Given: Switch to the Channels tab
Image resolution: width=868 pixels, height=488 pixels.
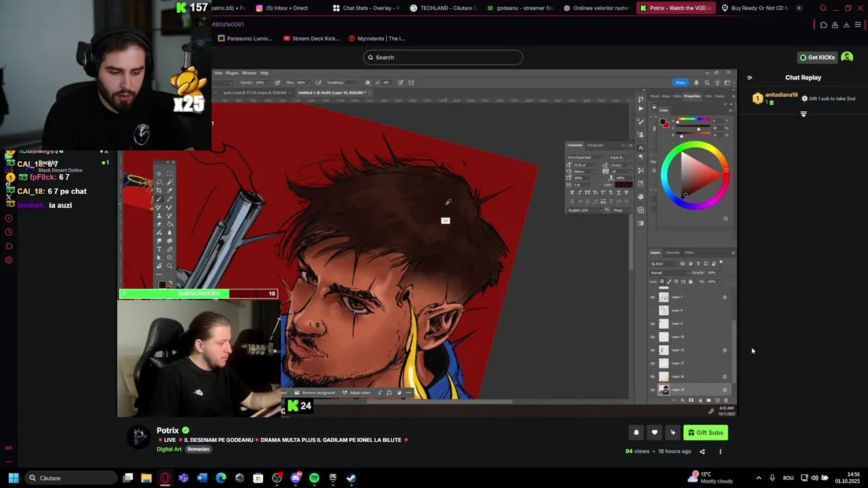Looking at the screenshot, I should click(673, 253).
